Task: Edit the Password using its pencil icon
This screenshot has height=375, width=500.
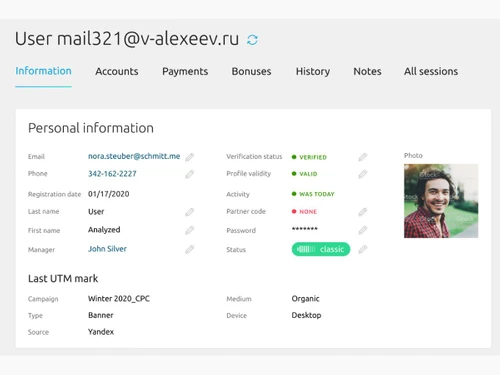Action: [363, 230]
